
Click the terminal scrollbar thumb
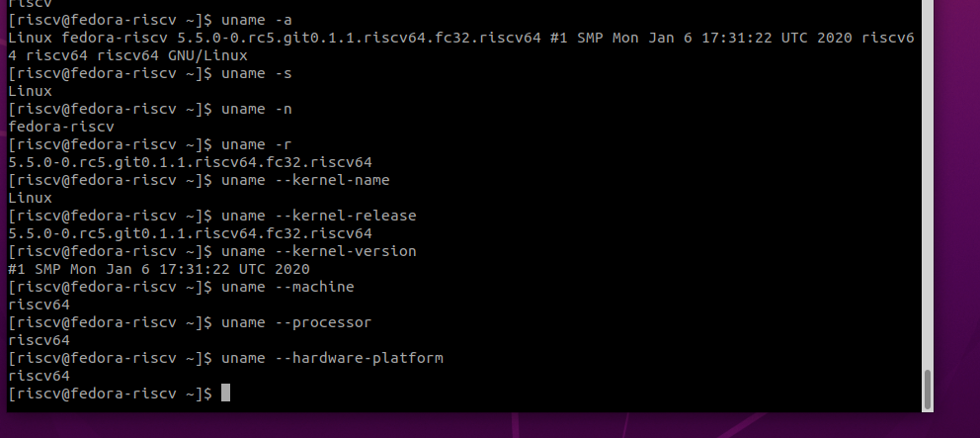(x=927, y=389)
